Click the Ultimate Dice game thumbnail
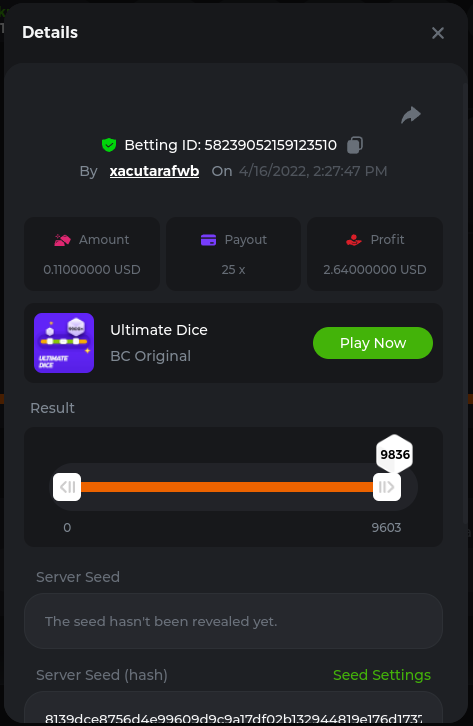This screenshot has height=726, width=473. coord(64,343)
